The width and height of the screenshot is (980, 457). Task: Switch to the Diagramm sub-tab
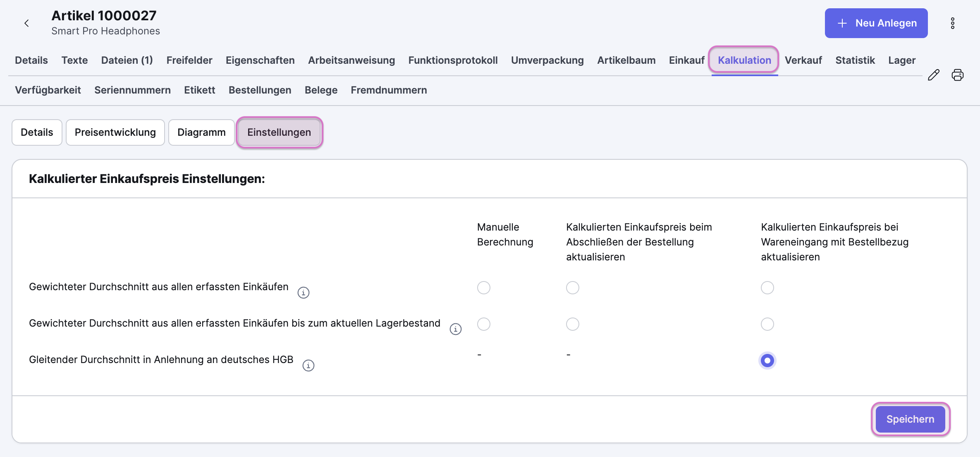[x=201, y=132]
